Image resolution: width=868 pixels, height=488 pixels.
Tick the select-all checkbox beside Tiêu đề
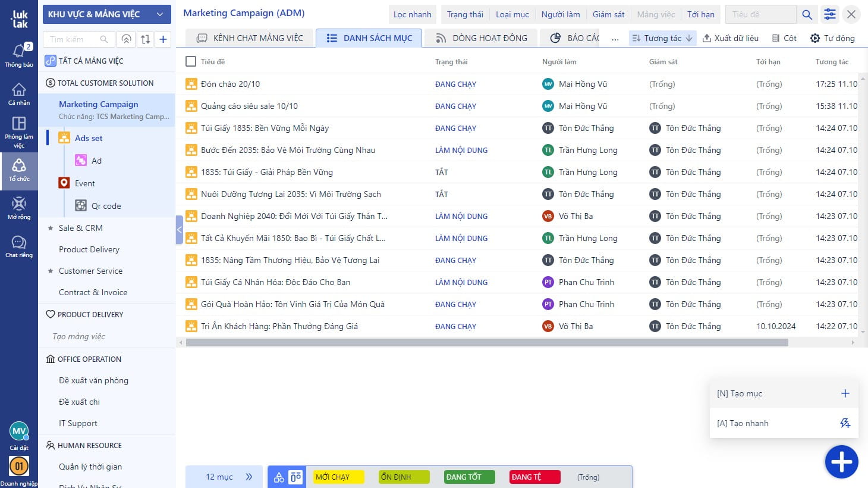(x=191, y=61)
